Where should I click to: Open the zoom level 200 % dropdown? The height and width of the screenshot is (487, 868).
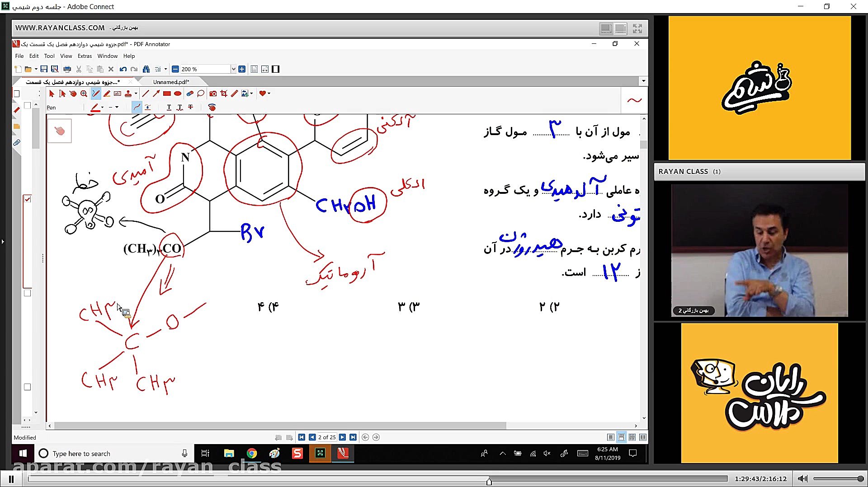tap(233, 69)
